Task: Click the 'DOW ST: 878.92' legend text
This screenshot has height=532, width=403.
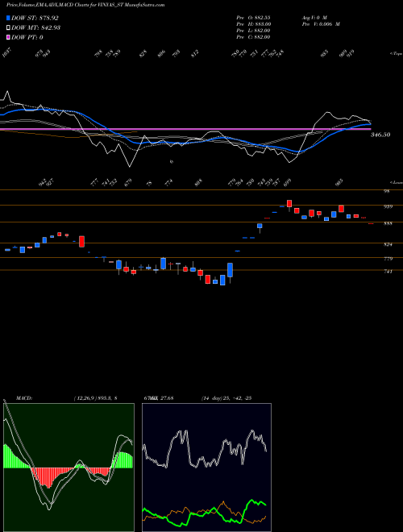Action: click(x=35, y=18)
